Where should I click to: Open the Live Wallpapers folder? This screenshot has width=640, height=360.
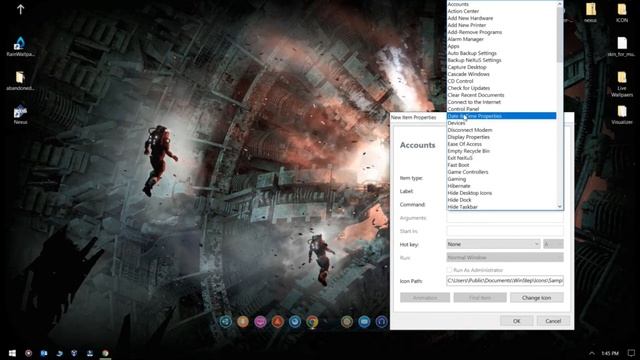(622, 84)
